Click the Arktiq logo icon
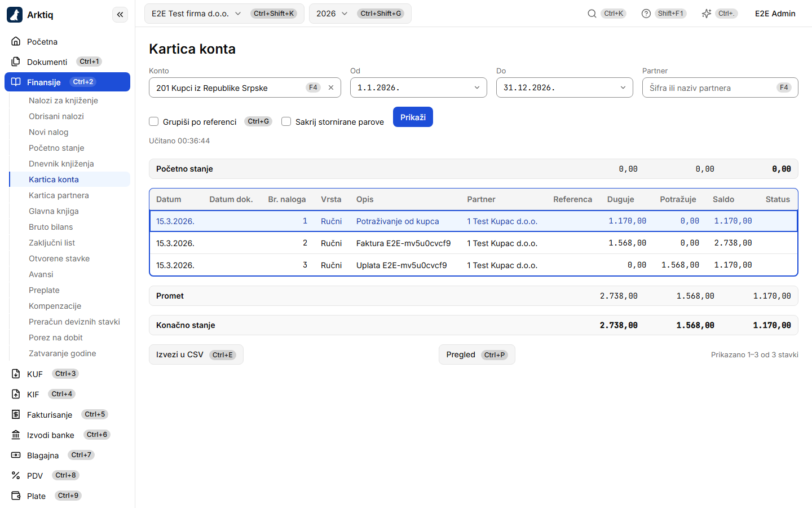The height and width of the screenshot is (508, 812). [x=15, y=15]
